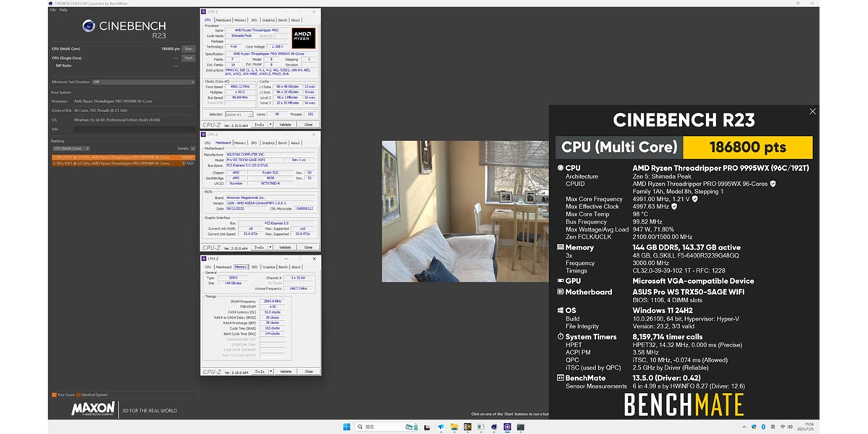This screenshot has height=434, width=868.
Task: Open the Cinebench taskbar icon
Action: coord(494,427)
